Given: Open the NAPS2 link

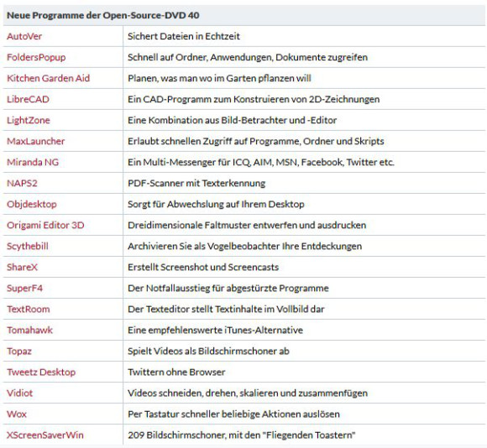Looking at the screenshot, I should (x=22, y=184).
